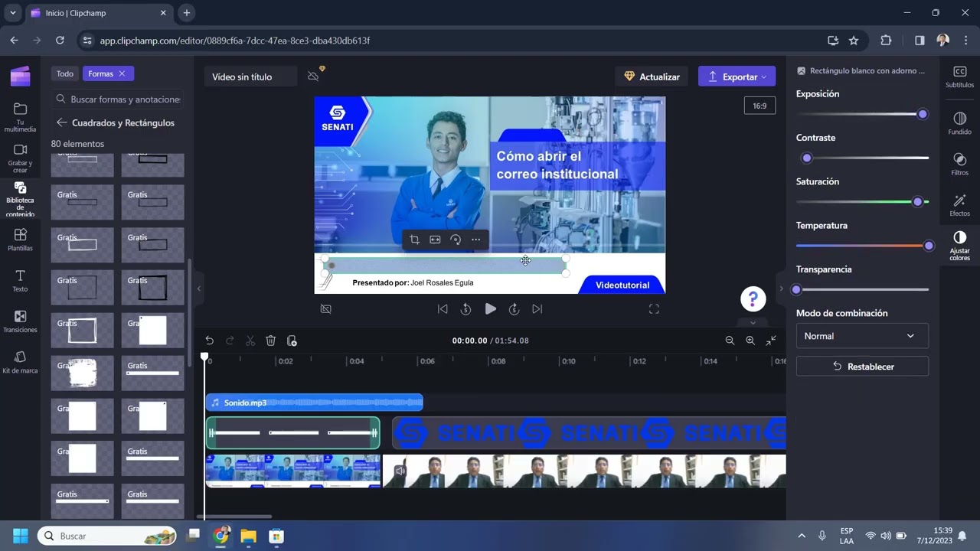This screenshot has height=551, width=980.
Task: Open Fundido panel
Action: click(959, 123)
